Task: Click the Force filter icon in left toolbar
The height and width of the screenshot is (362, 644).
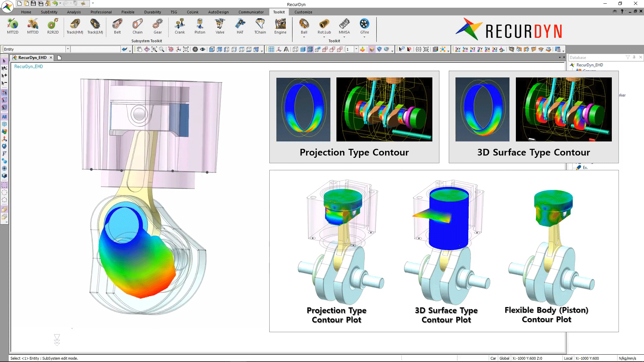Action: click(4, 154)
